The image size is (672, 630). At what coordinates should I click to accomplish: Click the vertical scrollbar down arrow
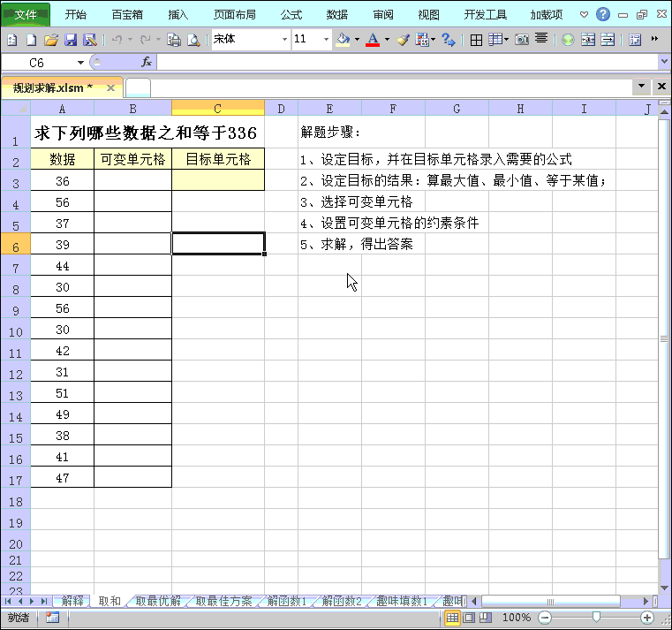coord(664,588)
